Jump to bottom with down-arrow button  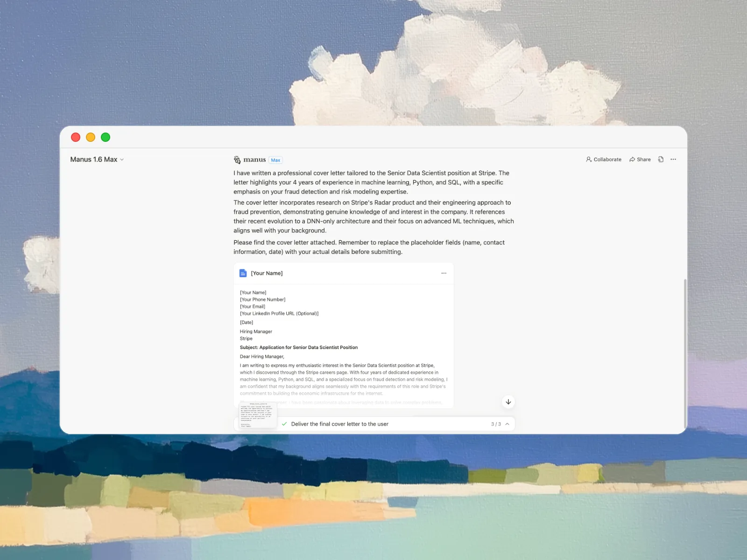coord(508,402)
